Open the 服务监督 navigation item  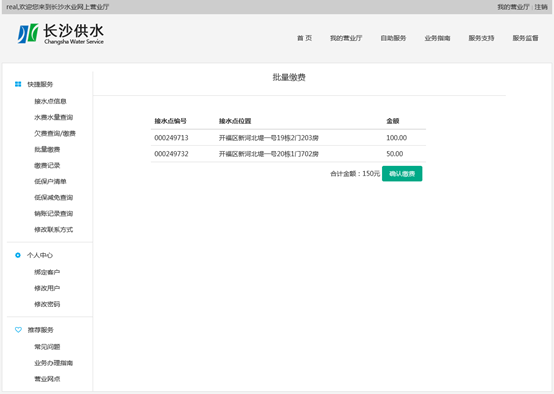[x=525, y=38]
